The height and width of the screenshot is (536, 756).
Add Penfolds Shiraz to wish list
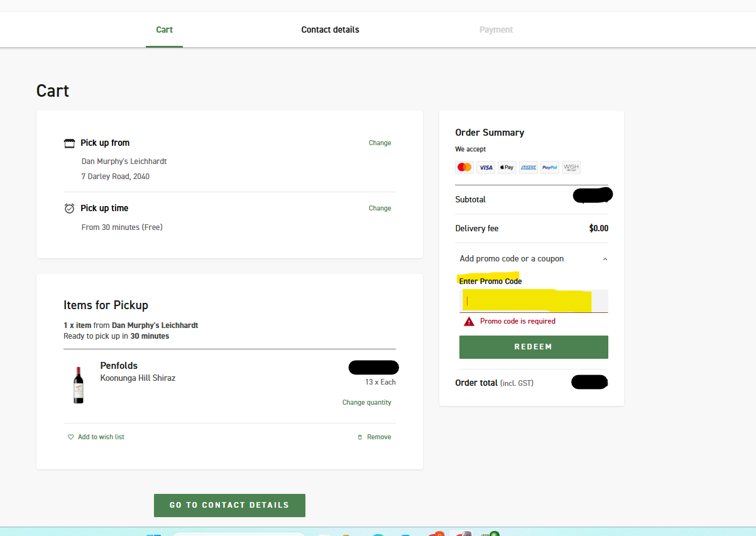(101, 437)
